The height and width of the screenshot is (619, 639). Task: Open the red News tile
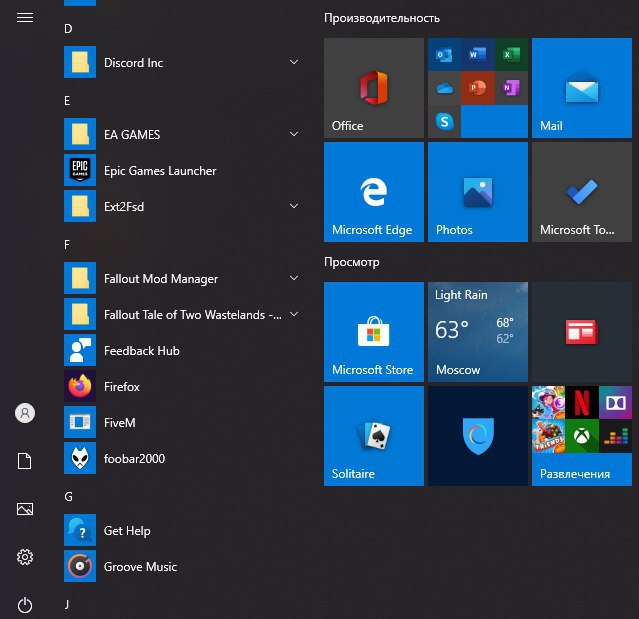click(582, 332)
